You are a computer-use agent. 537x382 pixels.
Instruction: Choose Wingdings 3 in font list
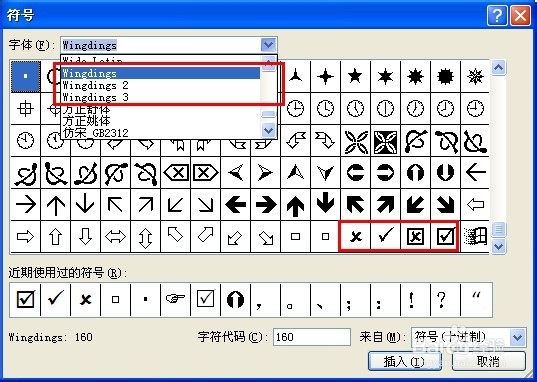(x=160, y=97)
